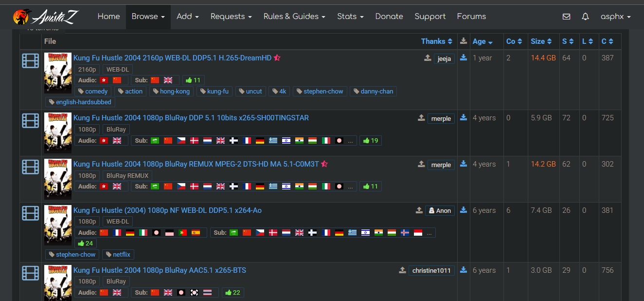Open the Support page
Screen dimensions: 644x301
[x=430, y=17]
